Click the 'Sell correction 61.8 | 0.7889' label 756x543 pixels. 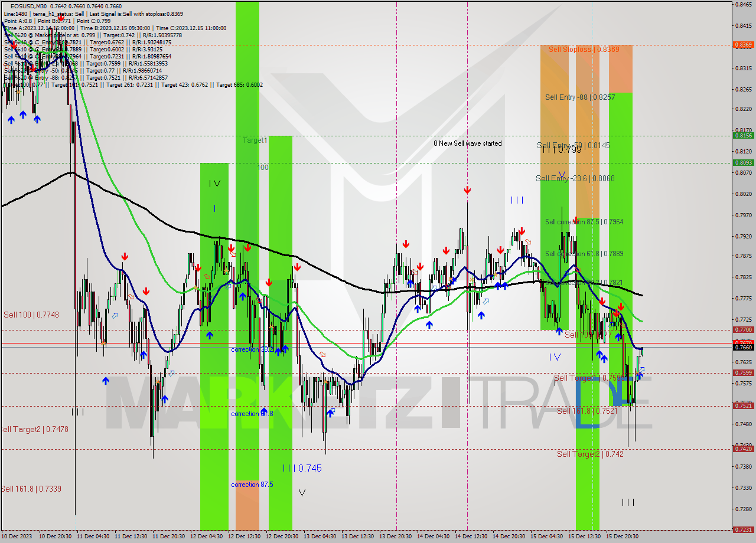584,254
